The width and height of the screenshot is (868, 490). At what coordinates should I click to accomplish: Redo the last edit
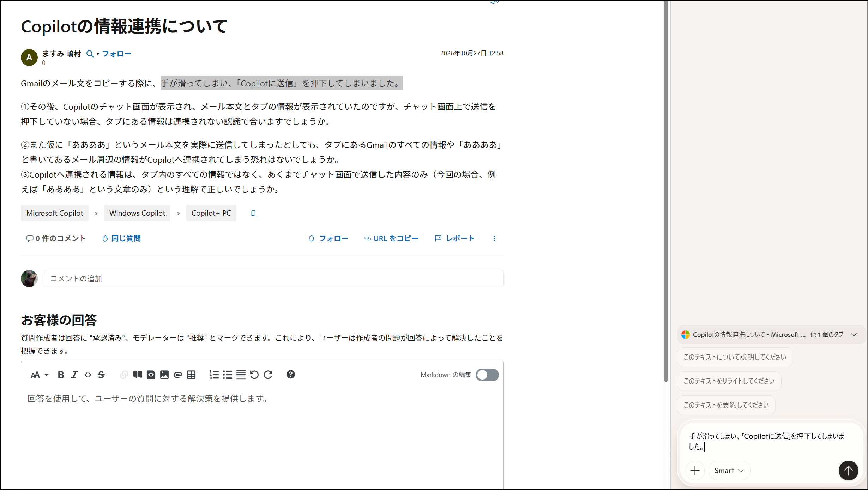(x=268, y=375)
